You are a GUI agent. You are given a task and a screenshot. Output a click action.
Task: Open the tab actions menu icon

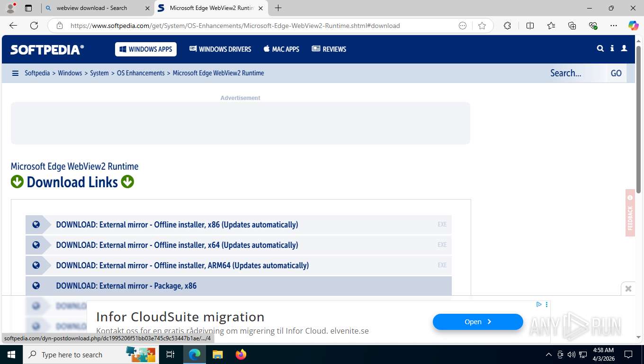(28, 8)
